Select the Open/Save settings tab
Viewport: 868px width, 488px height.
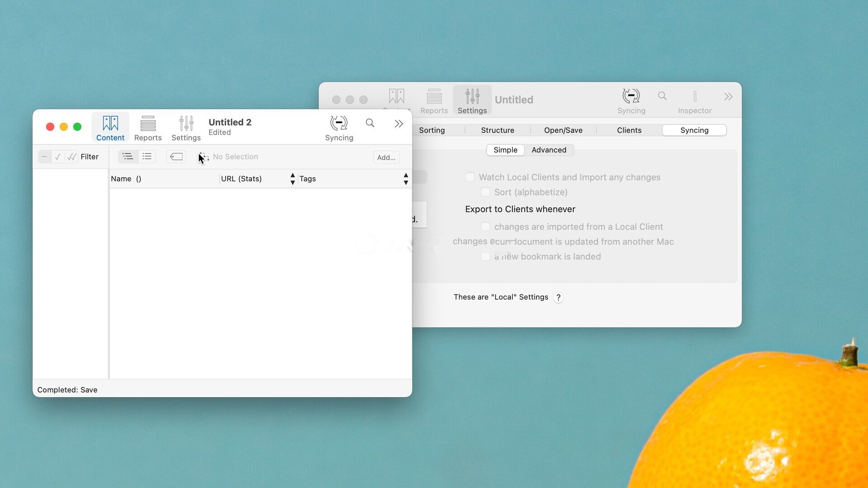point(563,130)
